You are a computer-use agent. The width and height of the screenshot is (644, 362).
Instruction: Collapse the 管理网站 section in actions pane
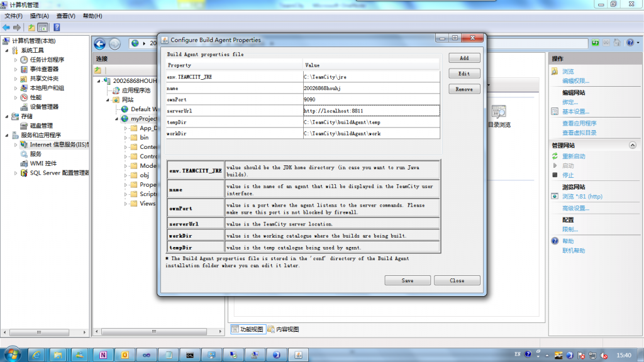pyautogui.click(x=633, y=145)
